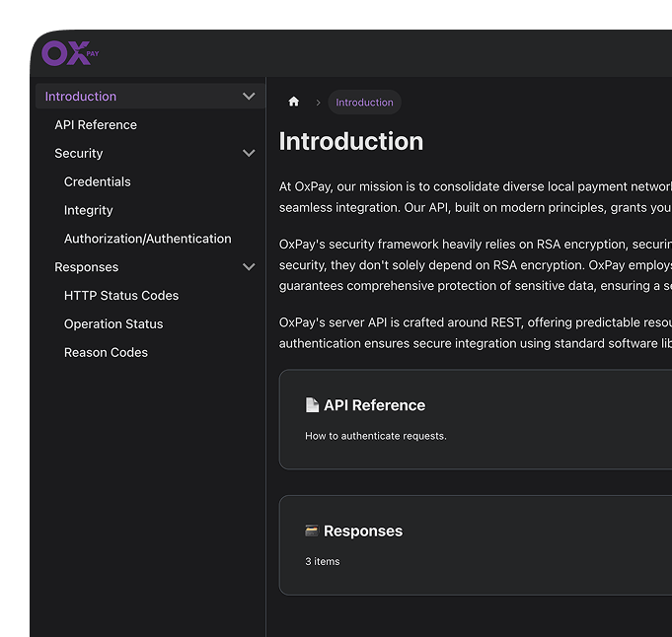This screenshot has width=672, height=637.
Task: Open the Integrity page
Action: pos(89,210)
